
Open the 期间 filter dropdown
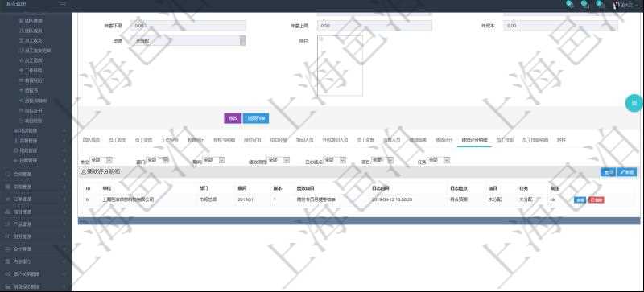[x=214, y=160]
